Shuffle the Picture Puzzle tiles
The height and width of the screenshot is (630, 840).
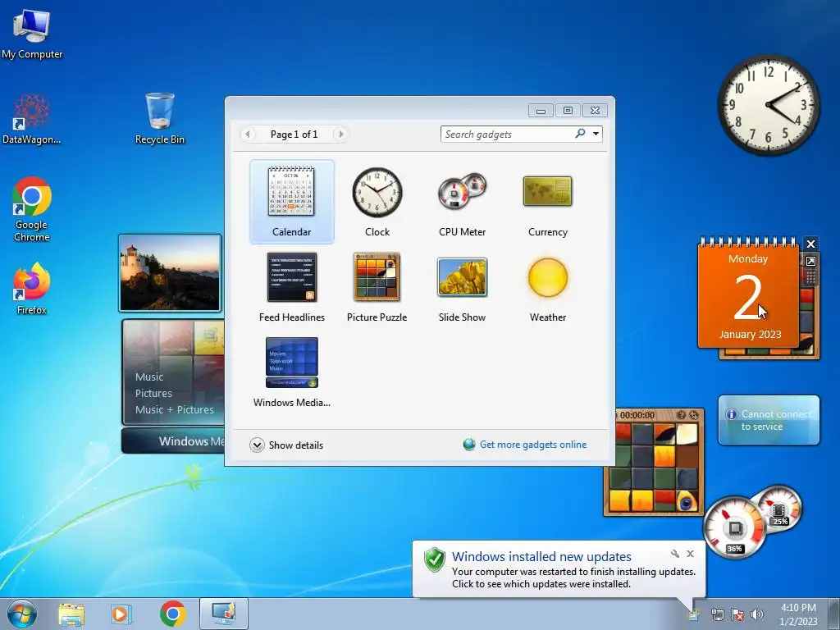coord(694,415)
